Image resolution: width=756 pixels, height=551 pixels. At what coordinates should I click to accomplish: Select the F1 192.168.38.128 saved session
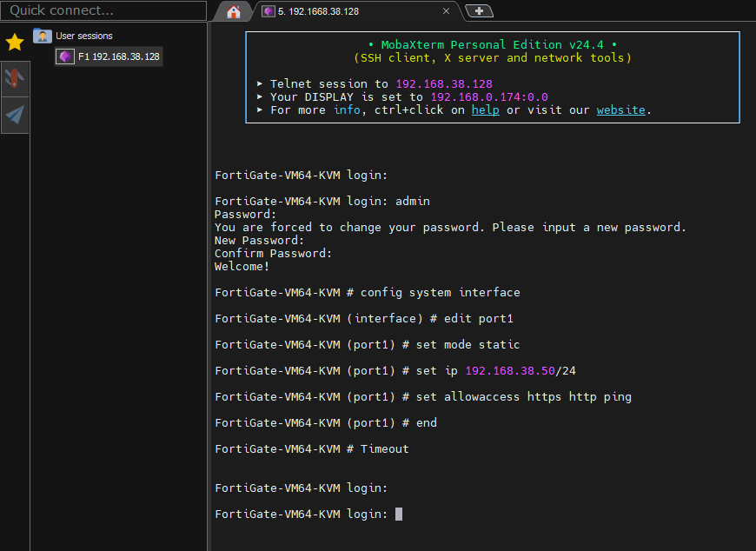pyautogui.click(x=109, y=56)
